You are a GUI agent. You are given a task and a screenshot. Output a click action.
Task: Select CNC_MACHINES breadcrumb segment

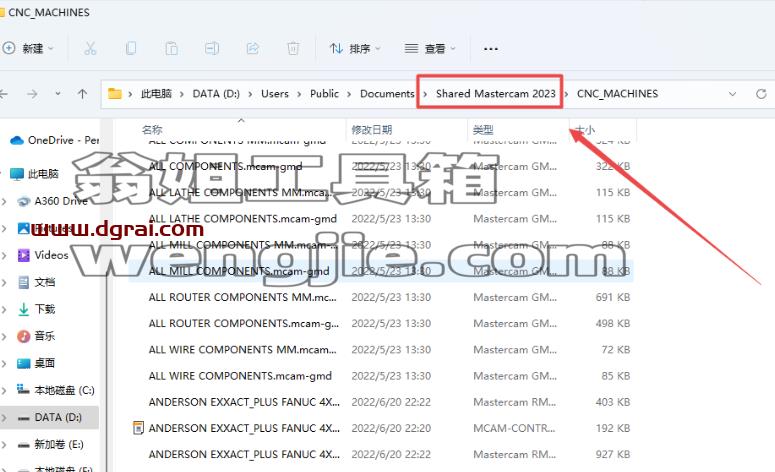[617, 93]
